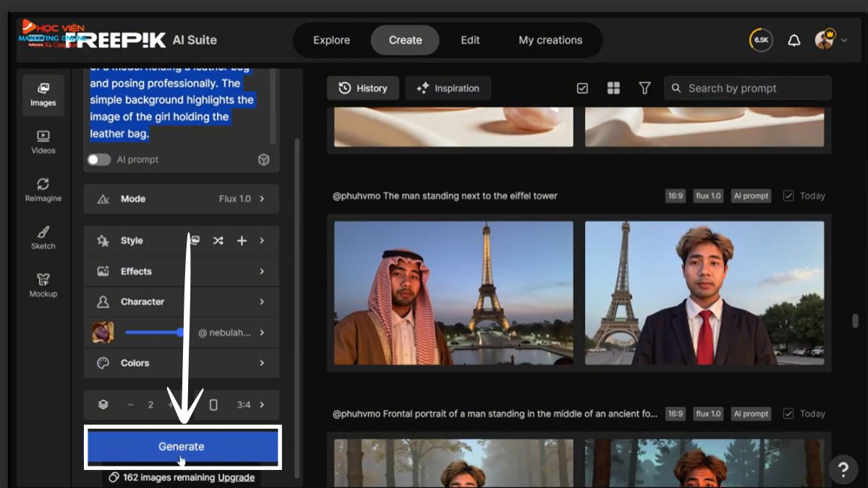Open the man in keffiyeh Eiffel image

[x=454, y=293]
